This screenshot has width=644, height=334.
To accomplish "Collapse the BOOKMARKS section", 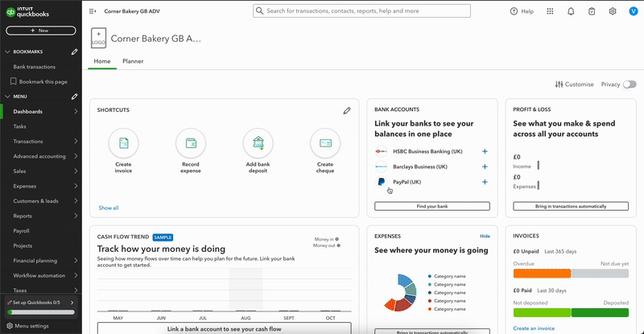I will (x=7, y=52).
